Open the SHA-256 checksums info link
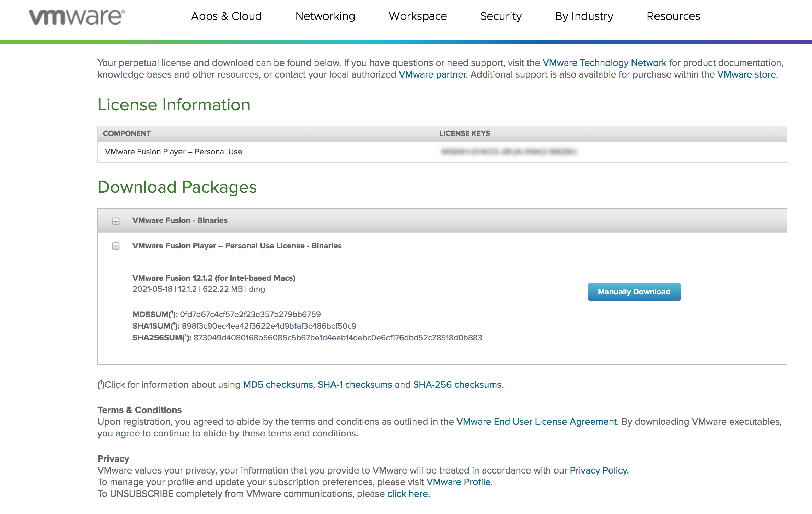The image size is (812, 514). (457, 385)
